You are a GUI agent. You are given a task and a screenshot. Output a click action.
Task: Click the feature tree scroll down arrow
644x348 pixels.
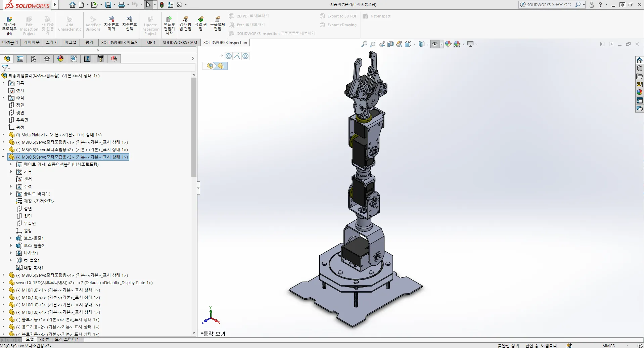coord(194,333)
